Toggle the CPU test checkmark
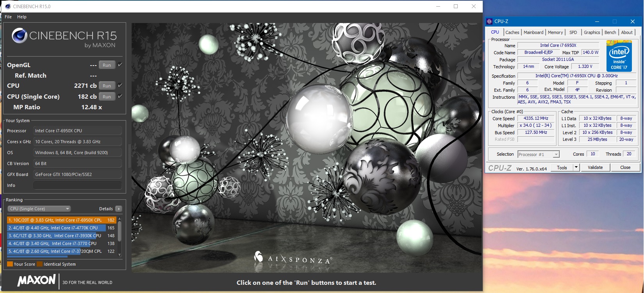This screenshot has width=644, height=293. (120, 85)
